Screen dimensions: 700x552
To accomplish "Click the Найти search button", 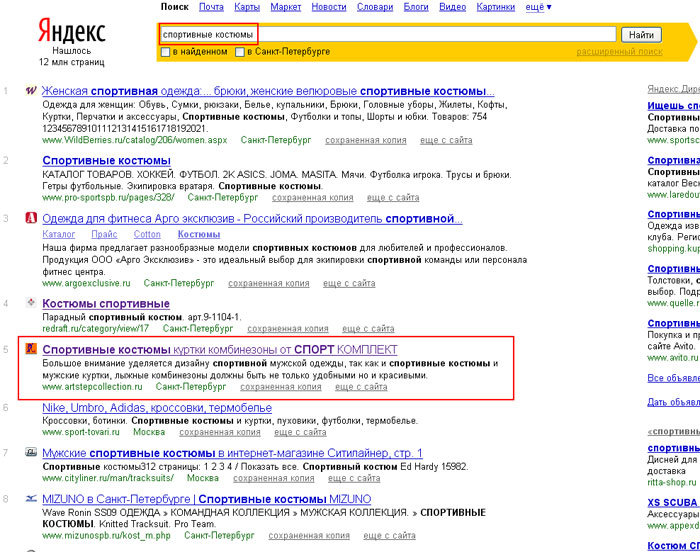I will [641, 35].
